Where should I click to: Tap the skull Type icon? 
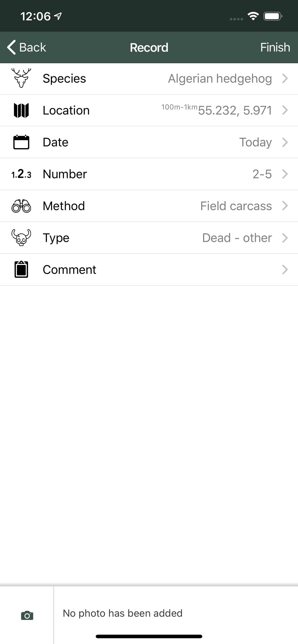coord(21,238)
